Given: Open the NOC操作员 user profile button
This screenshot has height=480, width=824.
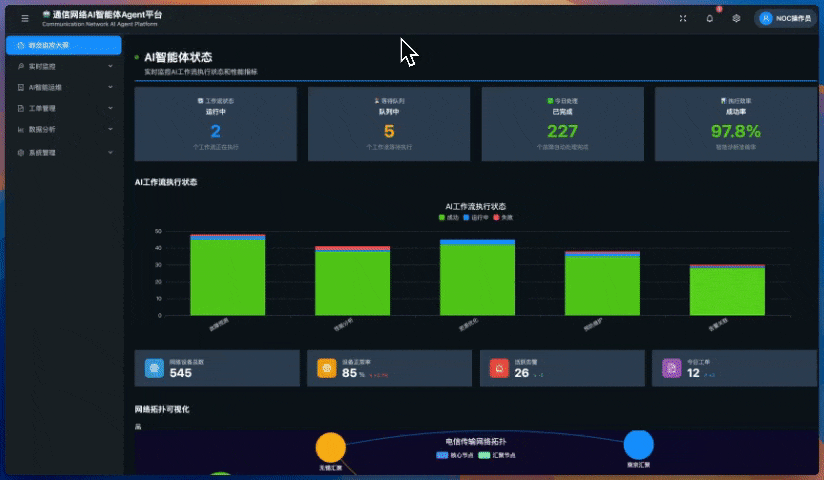Looking at the screenshot, I should click(786, 18).
